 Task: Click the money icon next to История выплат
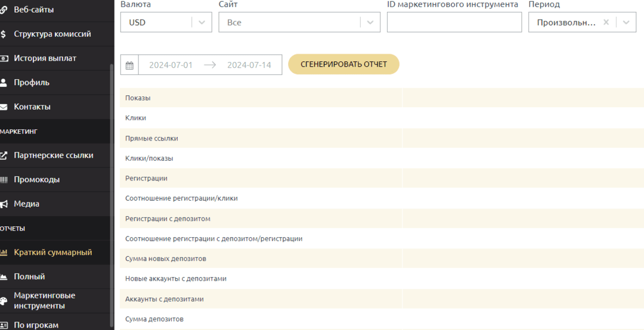tap(4, 58)
